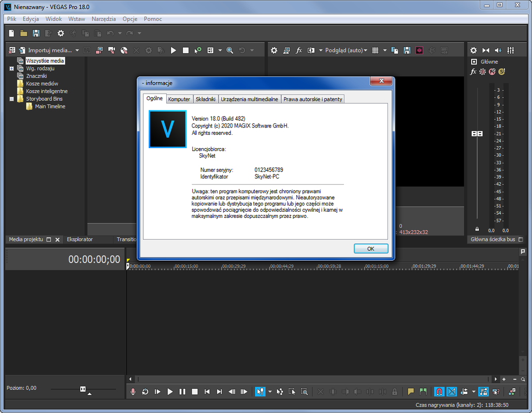This screenshot has width=532, height=413.
Task: Toggle the preview grid overlay icon
Action: pyautogui.click(x=375, y=50)
